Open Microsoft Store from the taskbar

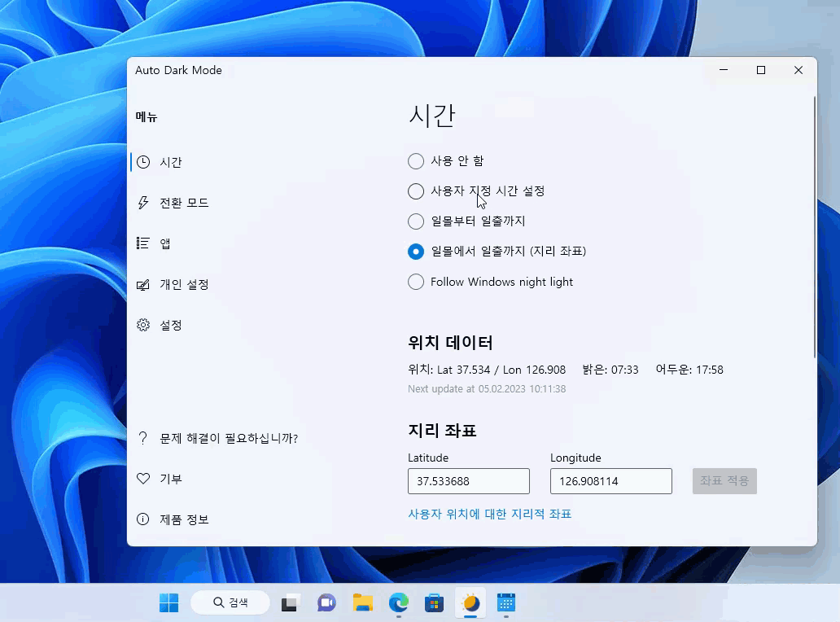pyautogui.click(x=435, y=603)
